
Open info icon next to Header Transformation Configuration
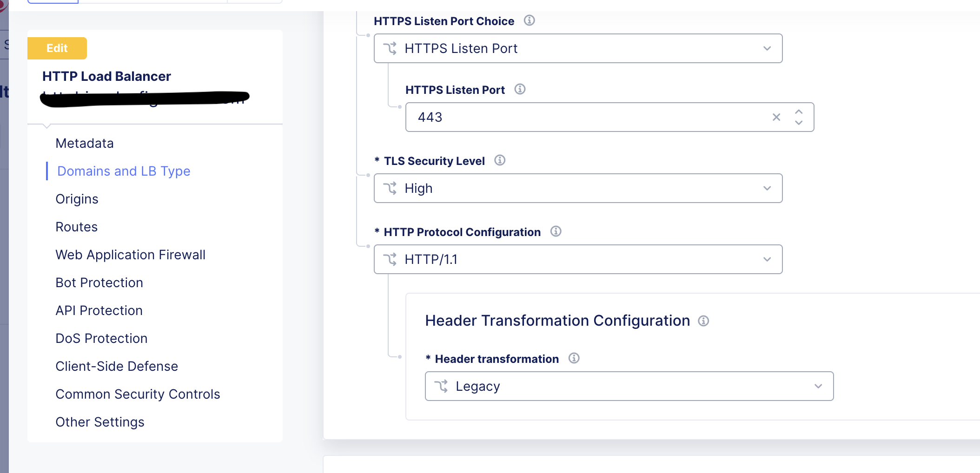click(x=703, y=321)
